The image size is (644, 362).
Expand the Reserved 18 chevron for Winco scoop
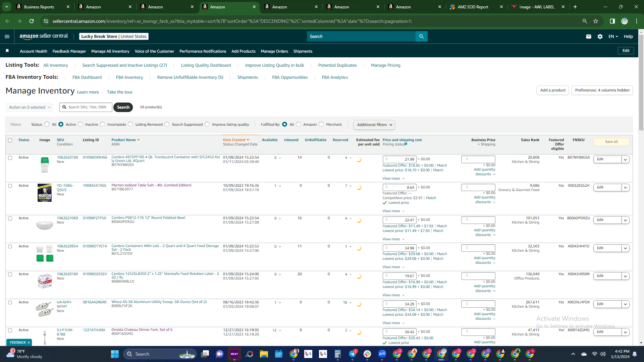pos(351,303)
